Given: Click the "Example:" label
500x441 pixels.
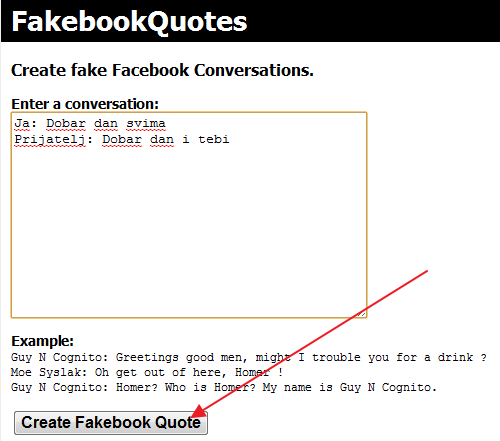Looking at the screenshot, I should pyautogui.click(x=42, y=341).
